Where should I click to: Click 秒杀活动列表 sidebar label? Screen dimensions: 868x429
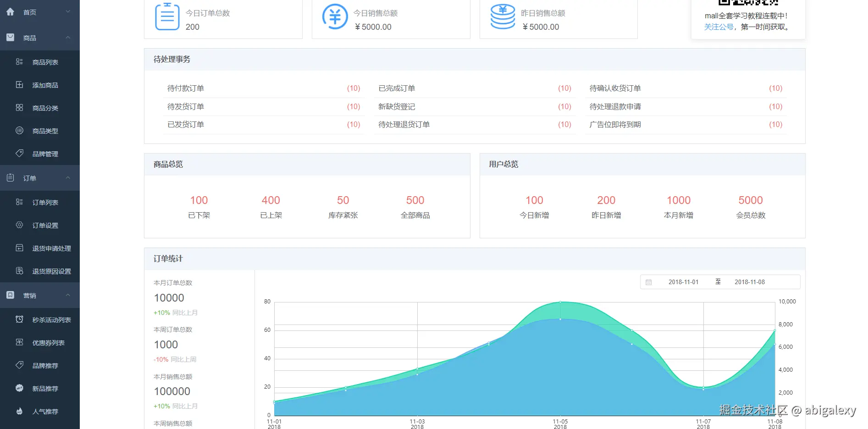[x=52, y=320]
